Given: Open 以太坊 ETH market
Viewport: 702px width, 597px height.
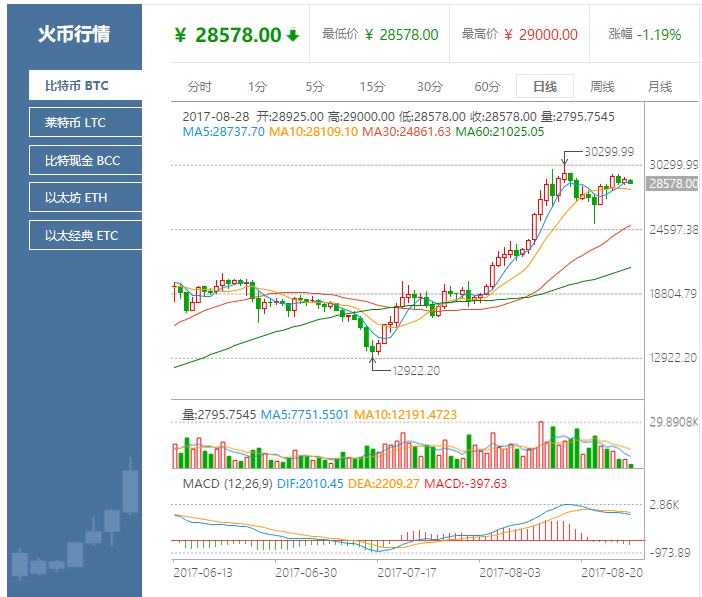Looking at the screenshot, I should click(x=86, y=198).
